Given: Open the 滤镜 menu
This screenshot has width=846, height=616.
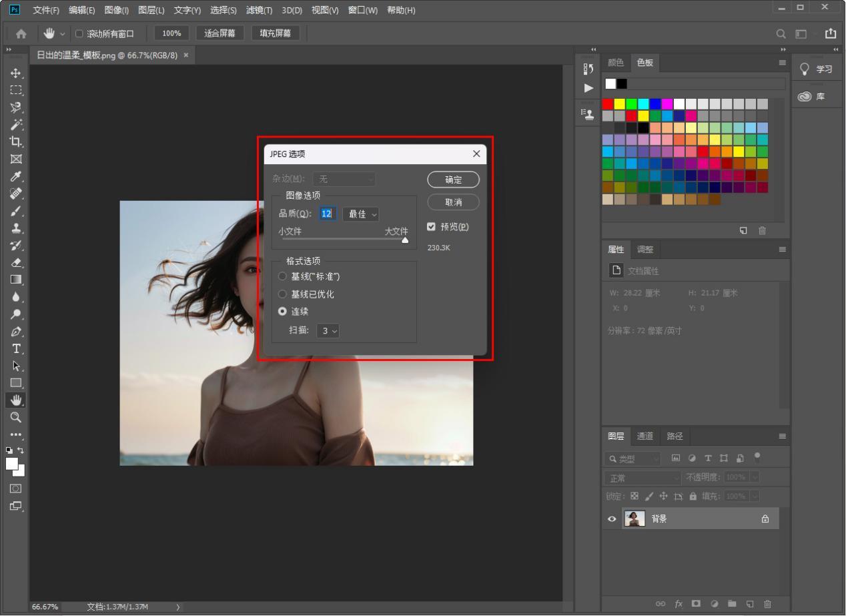Looking at the screenshot, I should click(259, 10).
